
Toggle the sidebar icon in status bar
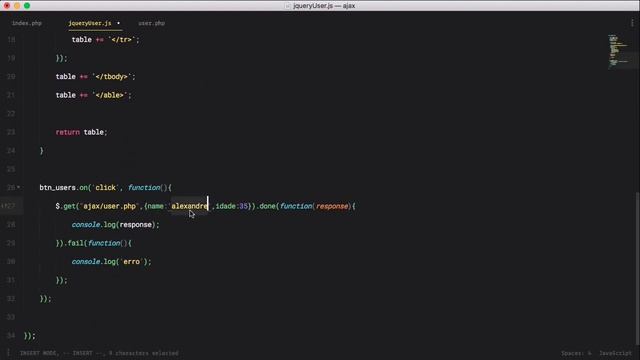click(x=8, y=353)
